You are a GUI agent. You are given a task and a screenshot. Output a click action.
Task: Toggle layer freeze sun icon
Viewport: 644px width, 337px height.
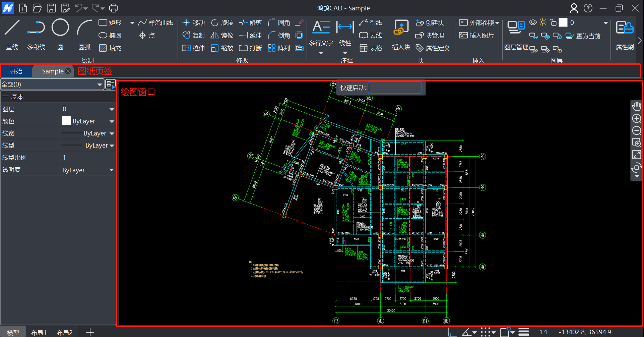[x=543, y=22]
